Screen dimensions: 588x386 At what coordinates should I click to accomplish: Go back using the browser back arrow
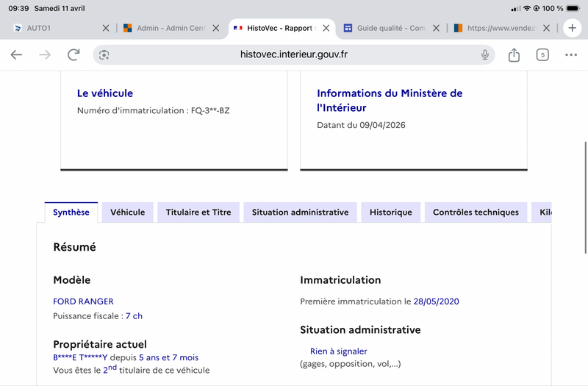coord(16,54)
